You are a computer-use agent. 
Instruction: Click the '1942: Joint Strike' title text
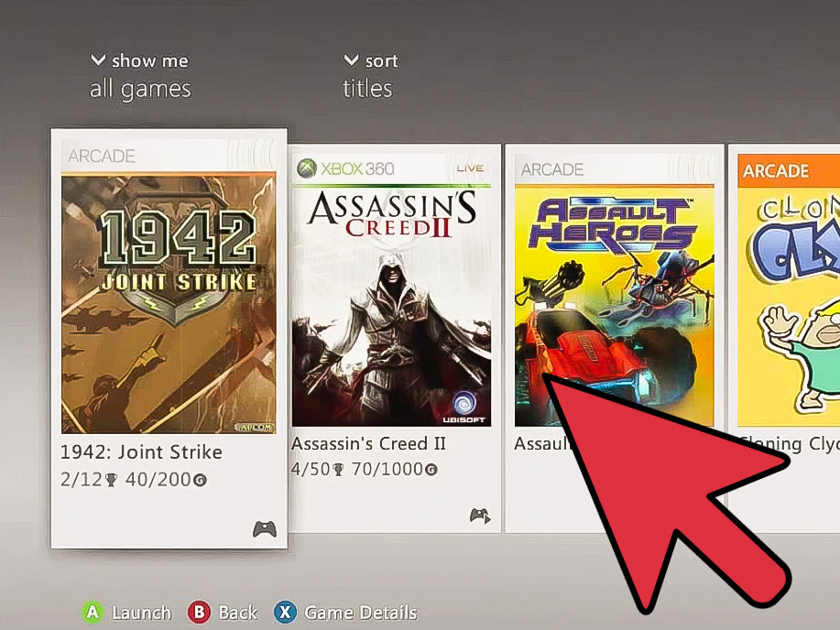[141, 452]
